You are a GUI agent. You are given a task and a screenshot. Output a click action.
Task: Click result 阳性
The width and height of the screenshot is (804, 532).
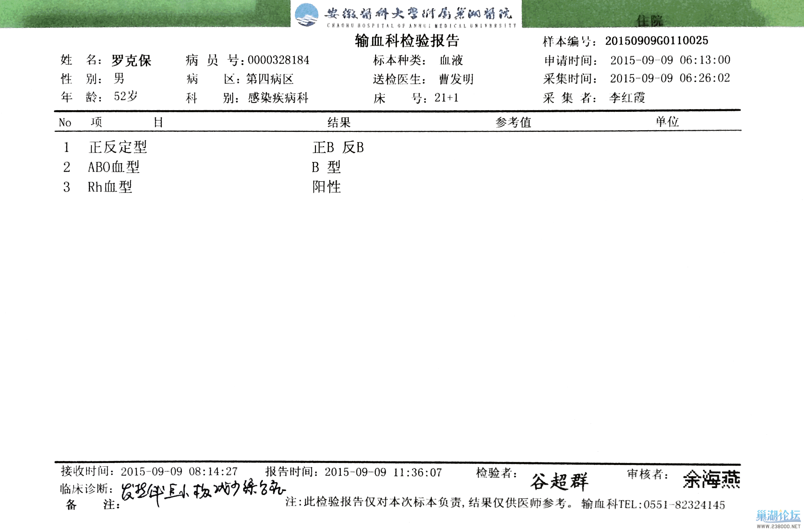click(x=326, y=187)
